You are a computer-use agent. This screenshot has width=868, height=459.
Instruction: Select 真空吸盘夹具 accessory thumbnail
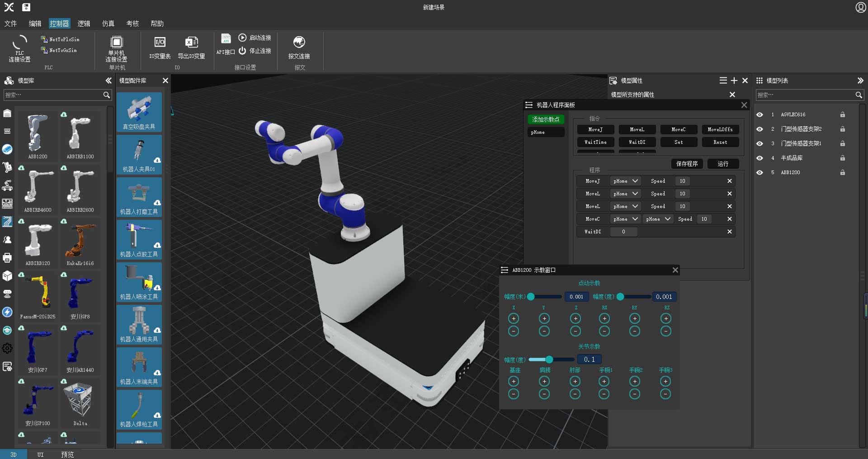(x=139, y=112)
